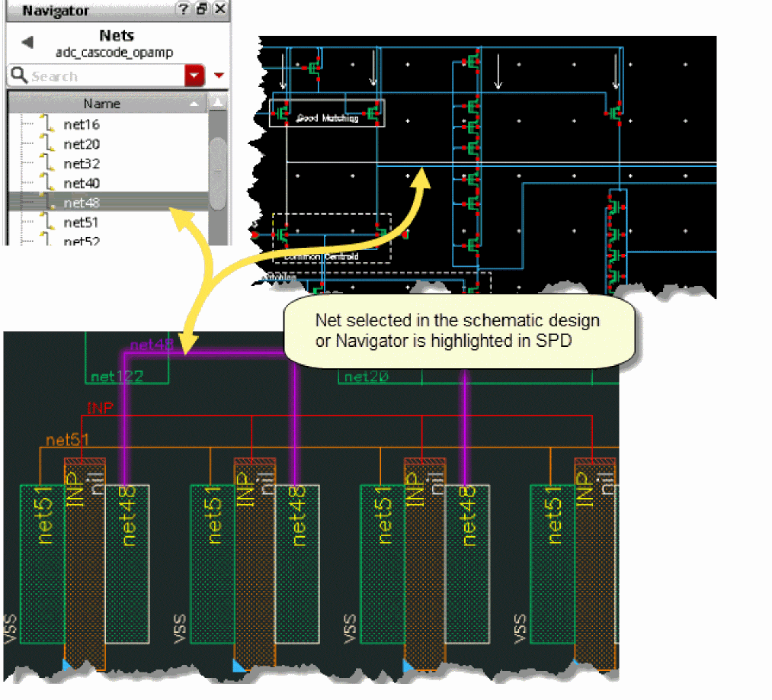This screenshot has height=700, width=772.
Task: Click the Navigator float/undock panel icon
Action: tap(203, 9)
